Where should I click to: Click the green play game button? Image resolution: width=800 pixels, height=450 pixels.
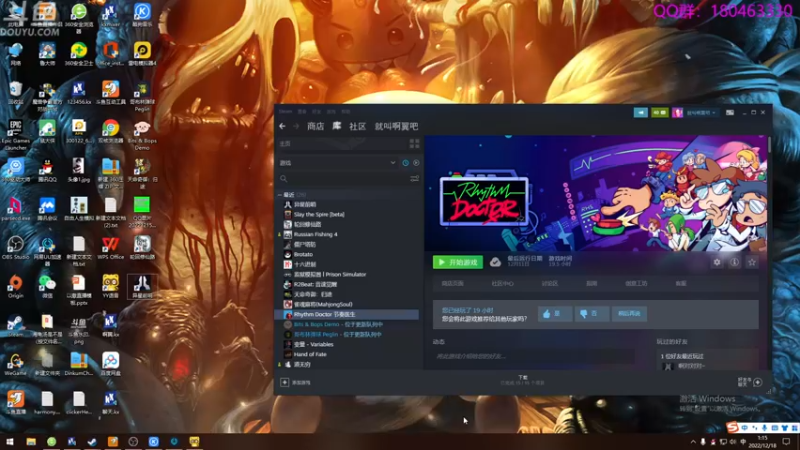tap(458, 262)
